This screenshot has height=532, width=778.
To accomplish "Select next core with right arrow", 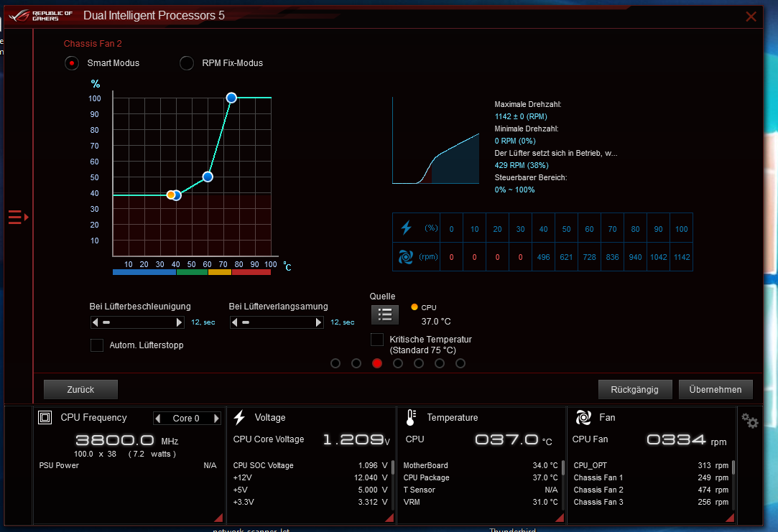I will tap(216, 419).
